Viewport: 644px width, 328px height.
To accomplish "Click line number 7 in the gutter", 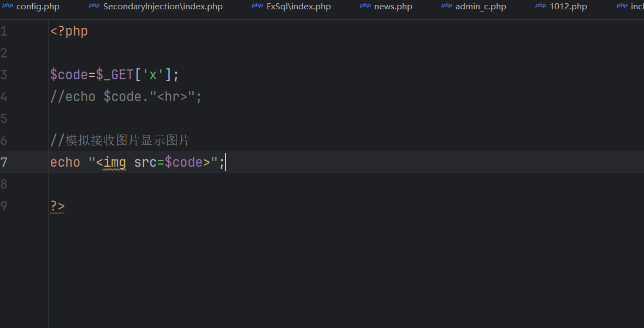I will click(x=4, y=162).
